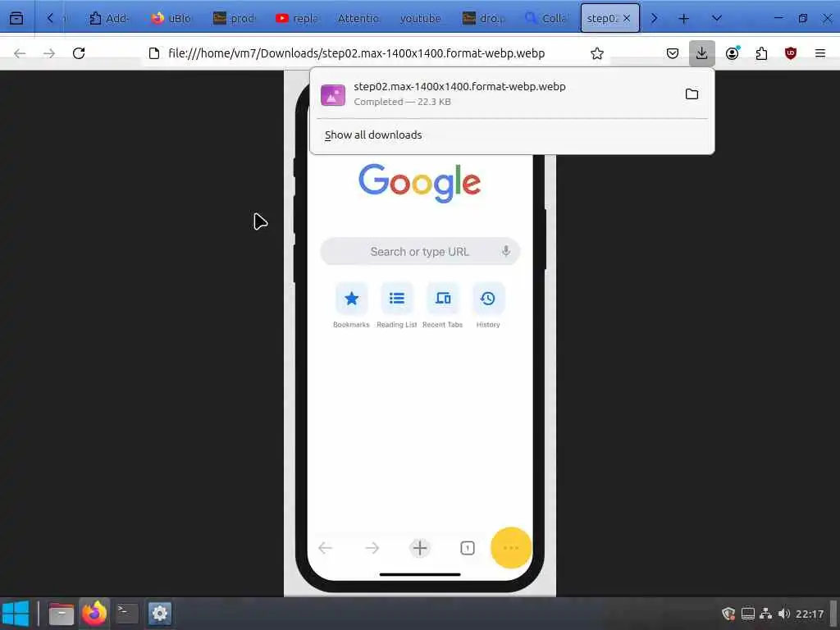Open Firefox View from the tab bar

pyautogui.click(x=16, y=18)
